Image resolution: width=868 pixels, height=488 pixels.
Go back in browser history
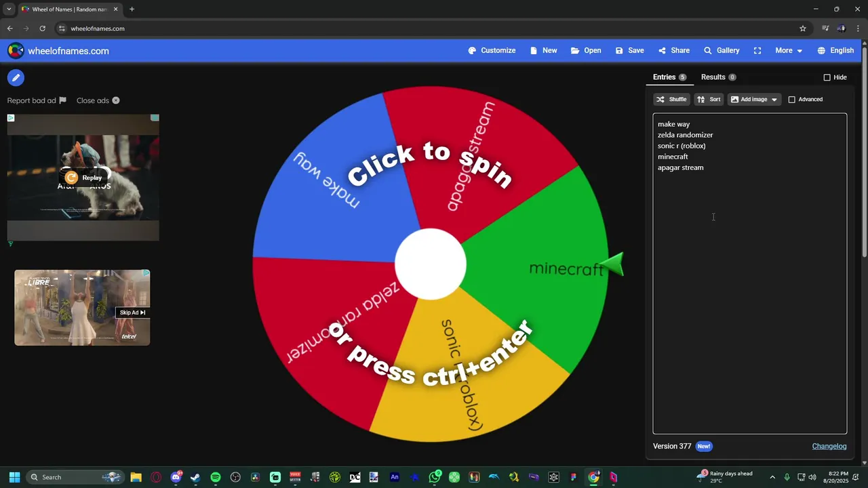[9, 28]
